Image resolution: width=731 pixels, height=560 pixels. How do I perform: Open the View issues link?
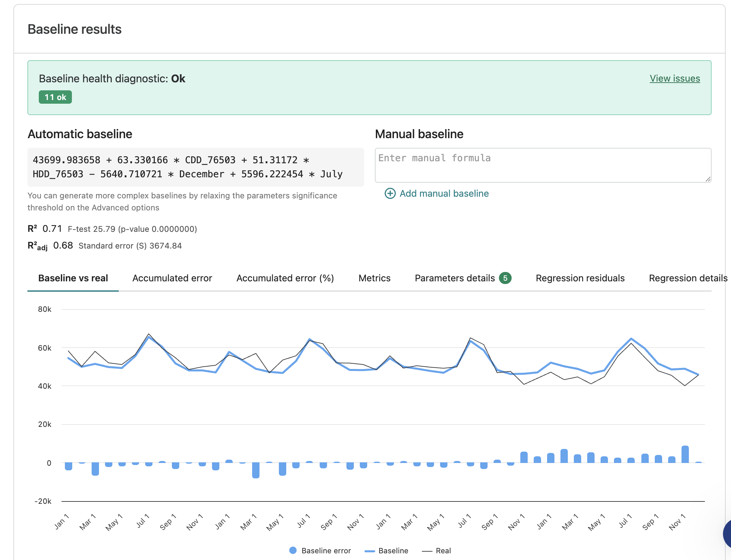[x=675, y=78]
